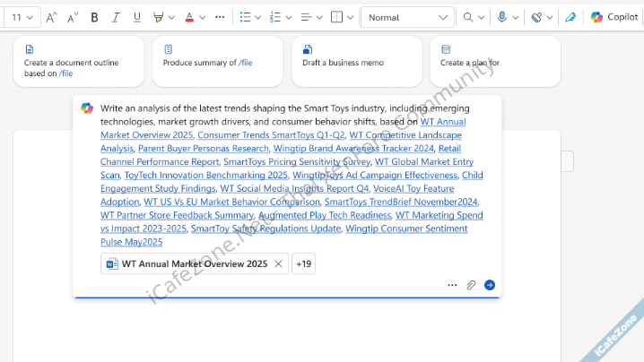Screen dimensions: 644x362
Task: Select the 'Draft a business memo' card
Action: pos(357,62)
